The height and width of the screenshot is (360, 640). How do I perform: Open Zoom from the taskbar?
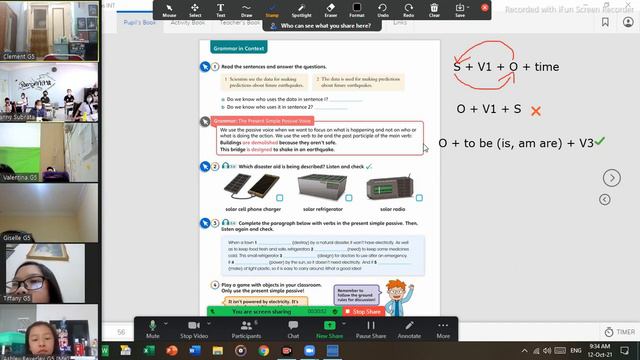point(309,351)
